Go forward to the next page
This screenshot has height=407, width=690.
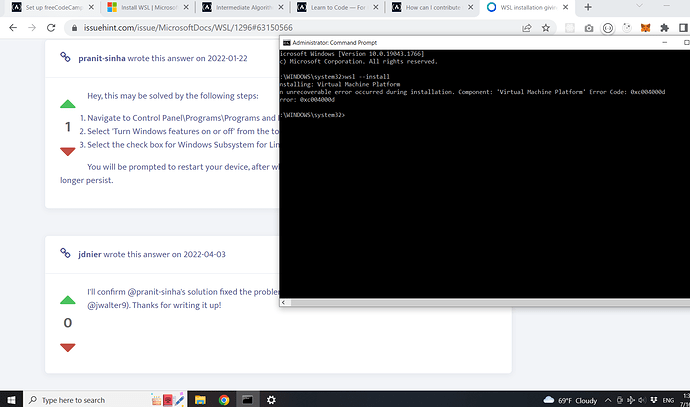(x=32, y=28)
